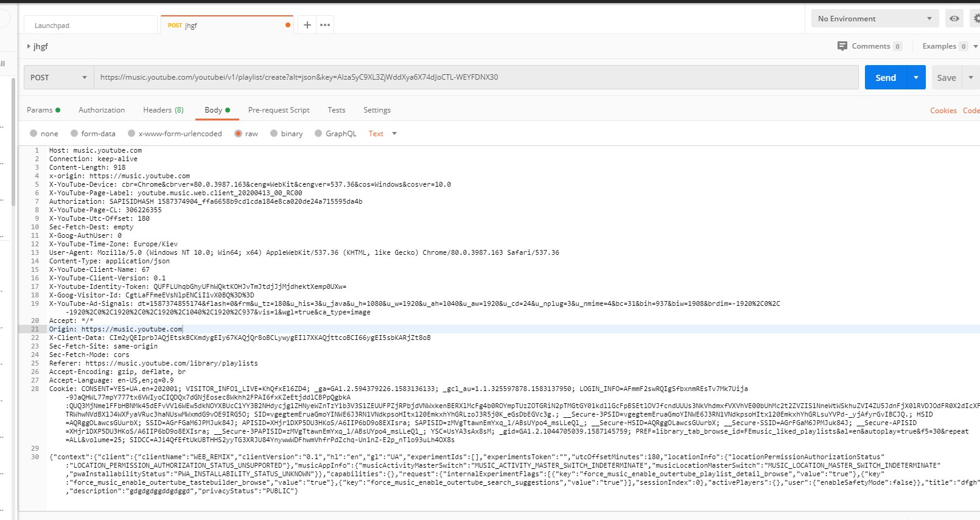Click the Comments speech bubble icon
This screenshot has width=980, height=520.
click(842, 46)
